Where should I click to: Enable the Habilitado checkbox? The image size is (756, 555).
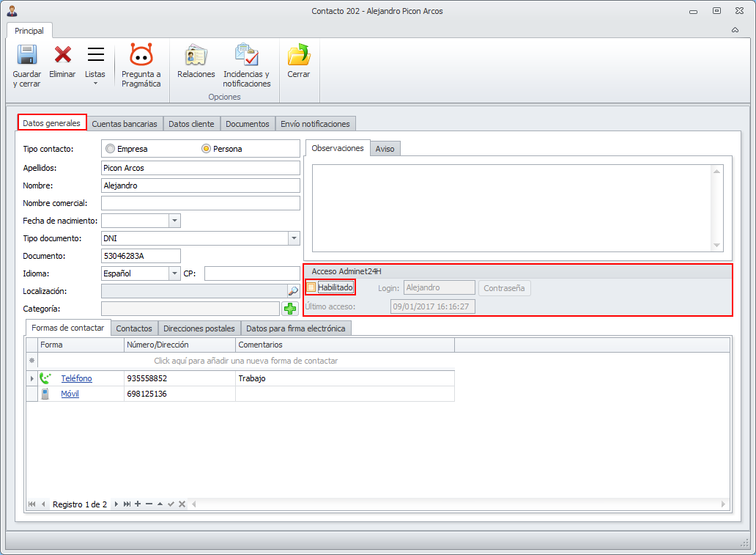click(x=311, y=287)
